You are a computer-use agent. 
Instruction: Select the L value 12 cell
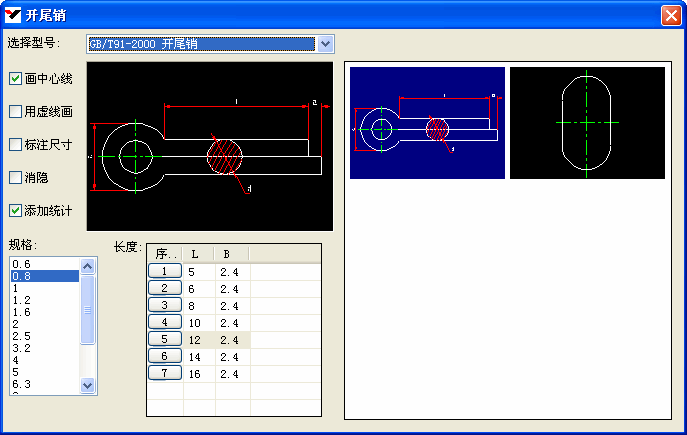point(199,340)
